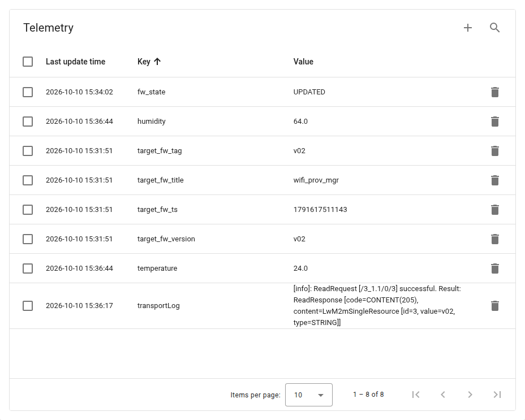Tick the target_fw_tag row checkbox
This screenshot has width=525, height=420.
click(28, 151)
